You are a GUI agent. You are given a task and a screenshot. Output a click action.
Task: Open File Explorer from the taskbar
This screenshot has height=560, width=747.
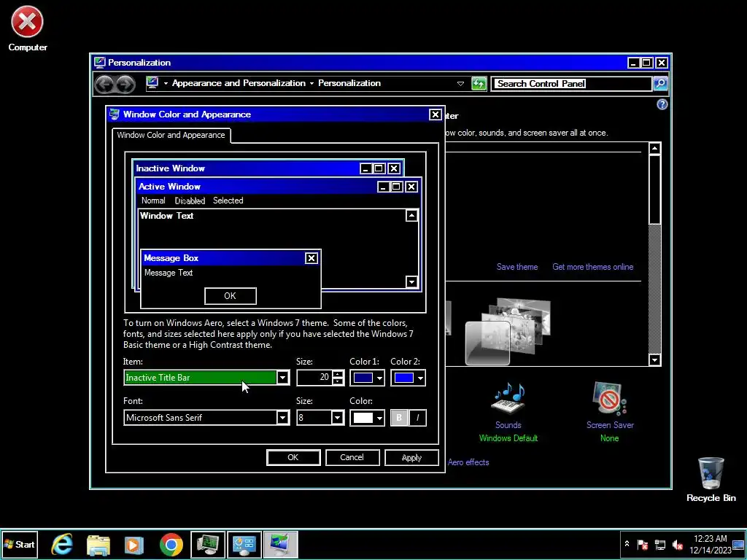coord(98,544)
